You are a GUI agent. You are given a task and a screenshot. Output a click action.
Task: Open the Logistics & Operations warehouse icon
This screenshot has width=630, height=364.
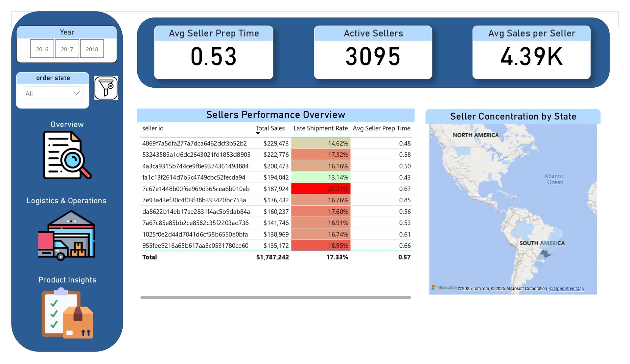coord(66,235)
